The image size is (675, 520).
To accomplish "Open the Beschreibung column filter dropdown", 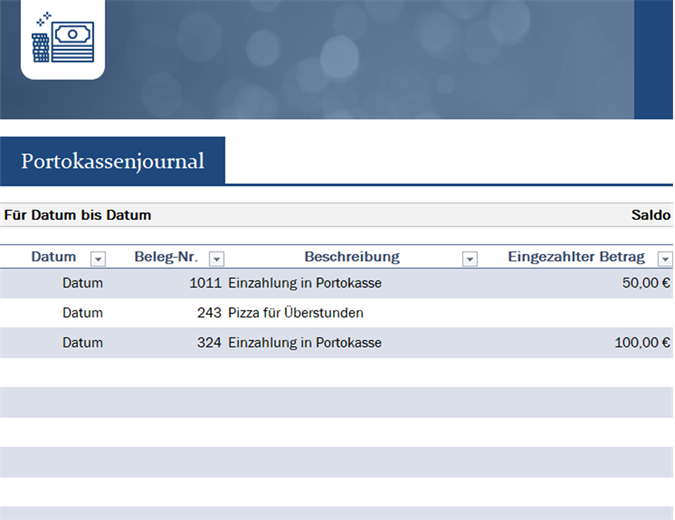I will pyautogui.click(x=470, y=259).
